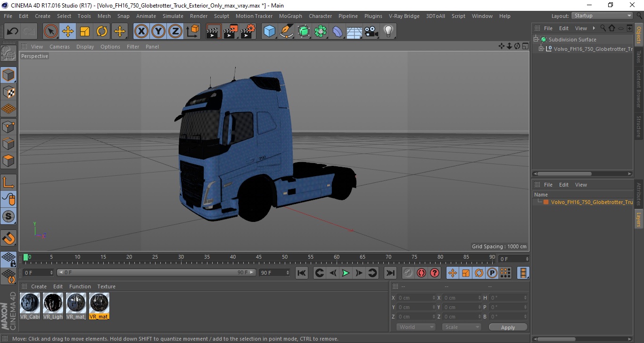Select the Live Selection tool
Screen dimensions: 644x343
(51, 32)
